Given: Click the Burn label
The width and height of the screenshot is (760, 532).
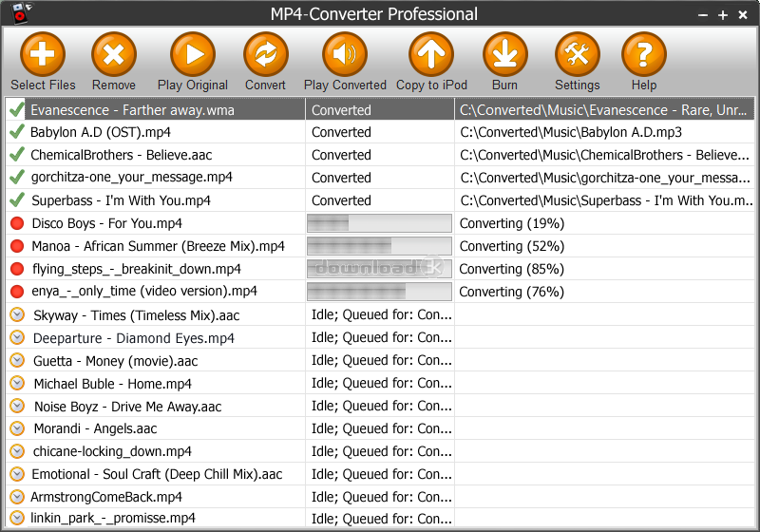Looking at the screenshot, I should click(x=504, y=85).
